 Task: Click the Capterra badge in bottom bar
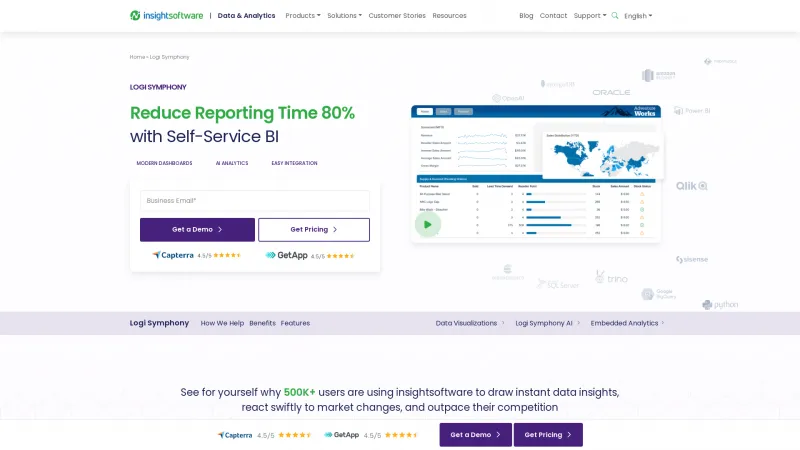264,435
